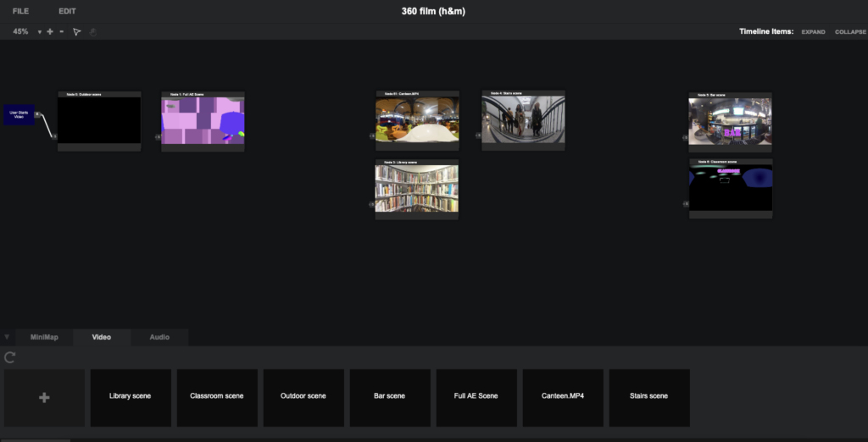
Task: Click the Node 4: Stairs scene title bar
Action: (523, 93)
